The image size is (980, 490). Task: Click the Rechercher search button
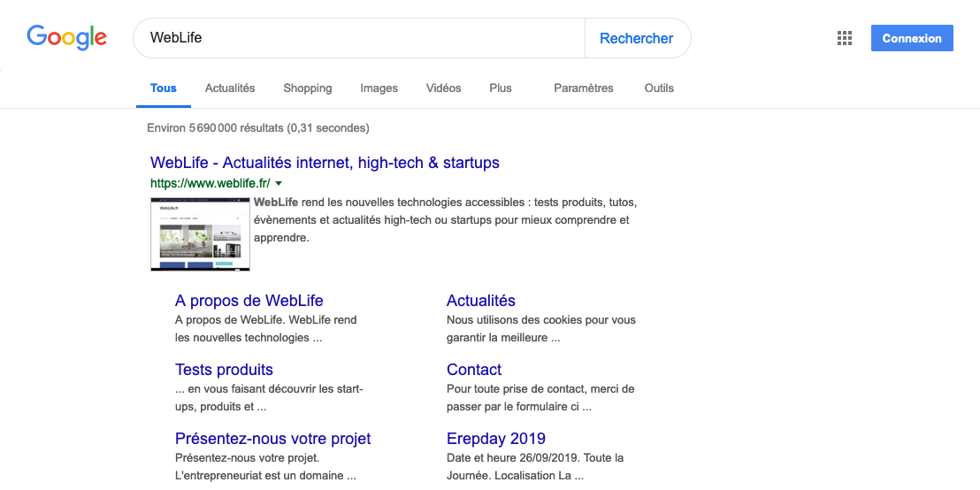coord(636,38)
